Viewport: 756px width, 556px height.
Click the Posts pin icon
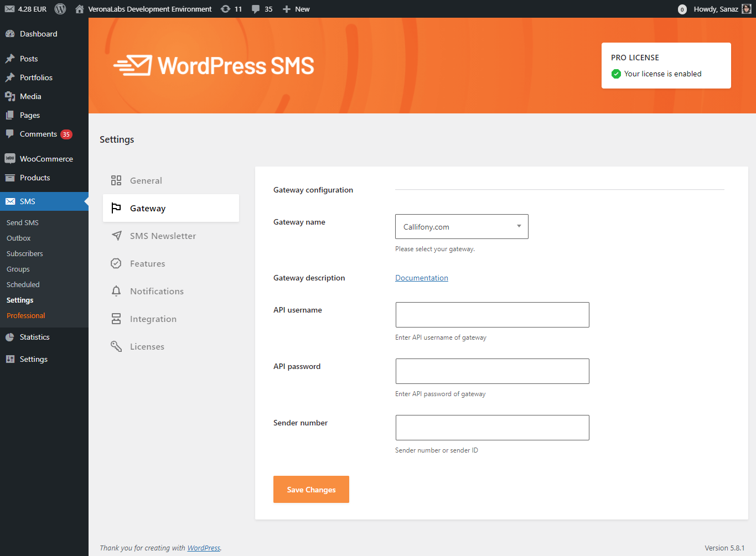point(10,59)
